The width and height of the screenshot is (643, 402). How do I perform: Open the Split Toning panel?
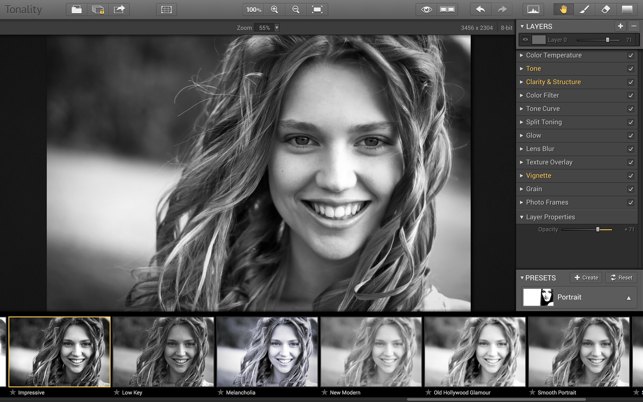tap(543, 122)
